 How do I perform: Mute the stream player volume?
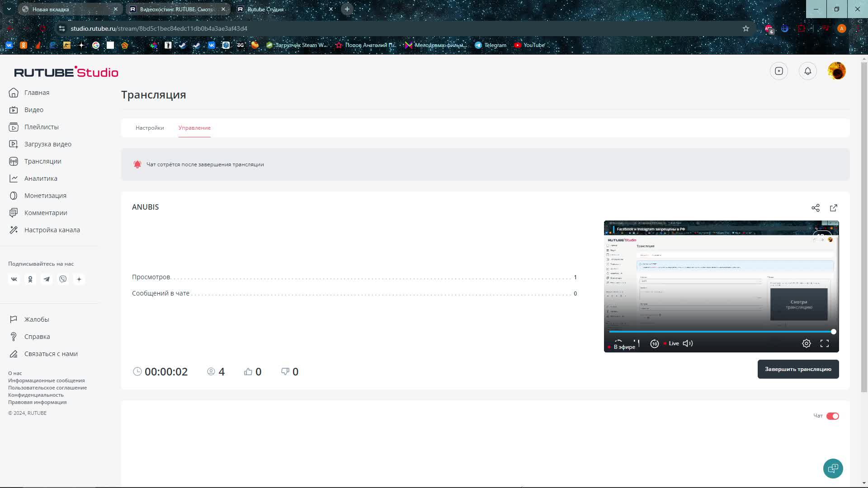pos(688,343)
